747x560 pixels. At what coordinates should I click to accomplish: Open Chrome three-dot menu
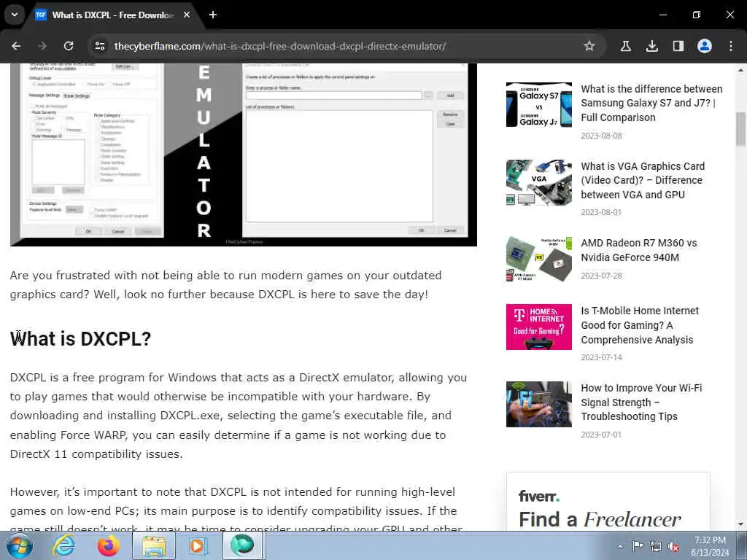(731, 46)
